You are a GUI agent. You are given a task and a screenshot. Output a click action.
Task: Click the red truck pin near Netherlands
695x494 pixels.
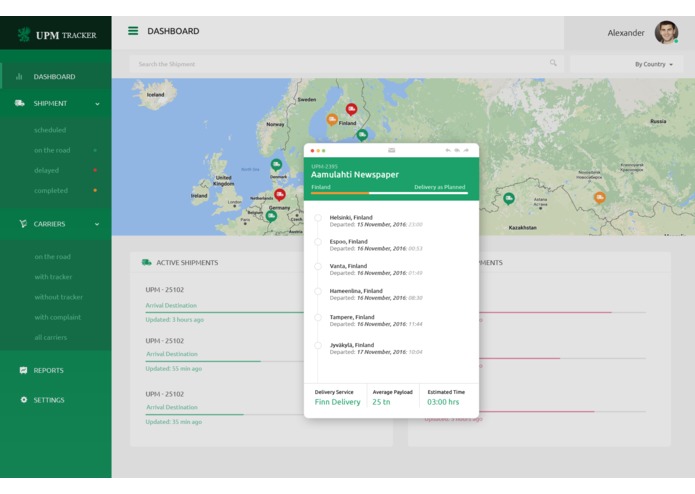pos(280,194)
